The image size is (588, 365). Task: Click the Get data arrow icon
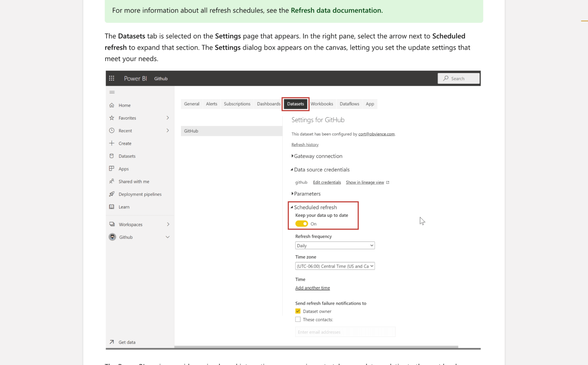pyautogui.click(x=112, y=342)
